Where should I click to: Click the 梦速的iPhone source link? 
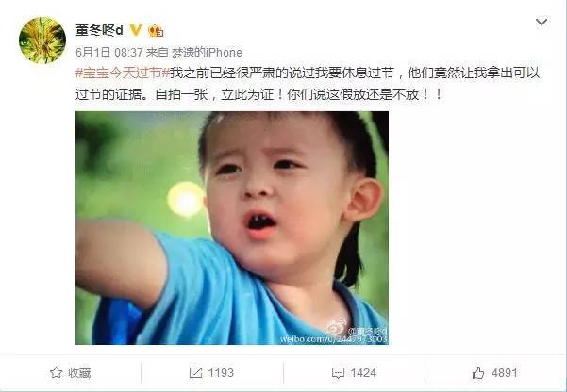(x=207, y=53)
